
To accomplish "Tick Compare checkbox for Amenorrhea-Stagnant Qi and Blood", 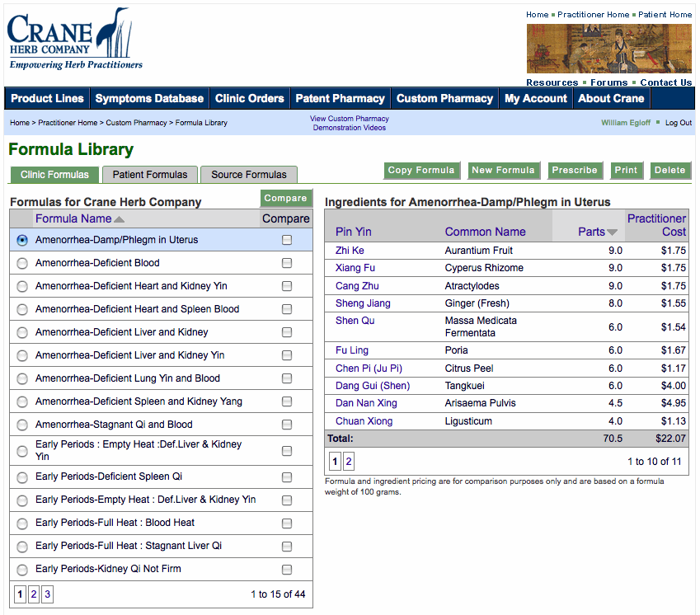I will click(x=287, y=425).
